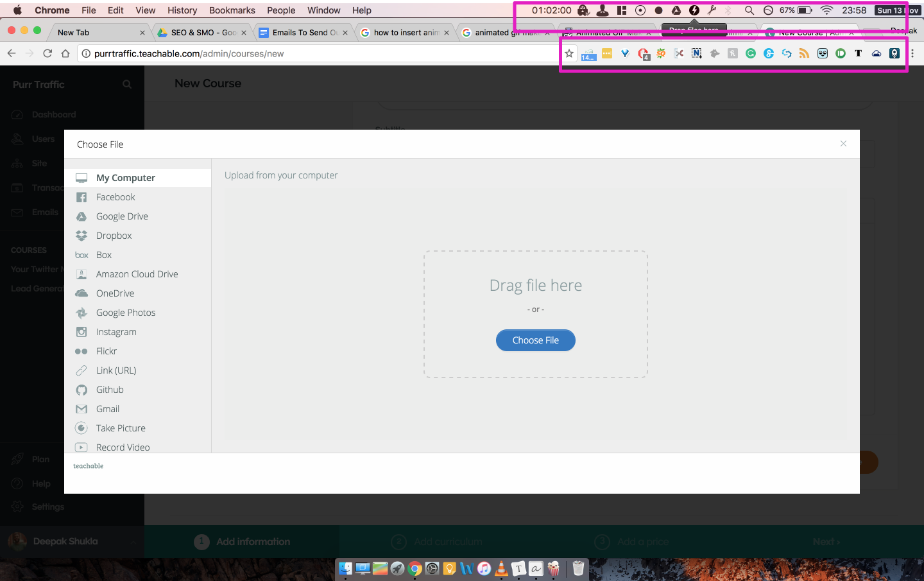Open Popcorn Time from the dock

[x=554, y=568]
